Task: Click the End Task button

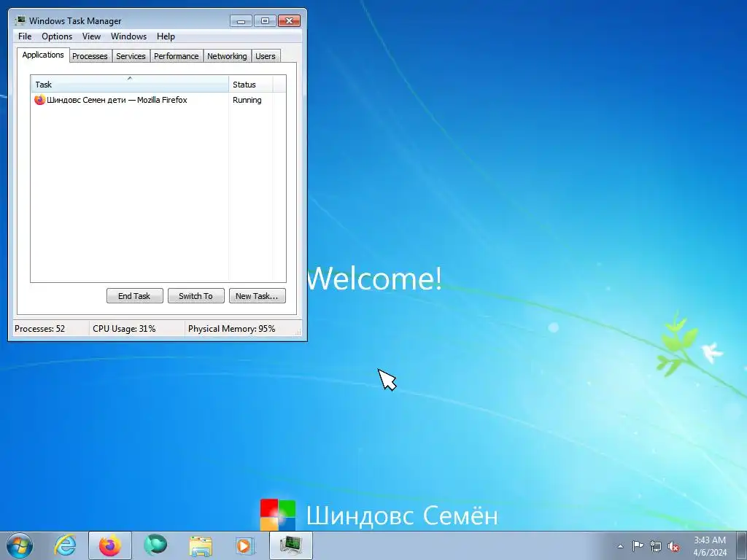Action: coord(135,296)
